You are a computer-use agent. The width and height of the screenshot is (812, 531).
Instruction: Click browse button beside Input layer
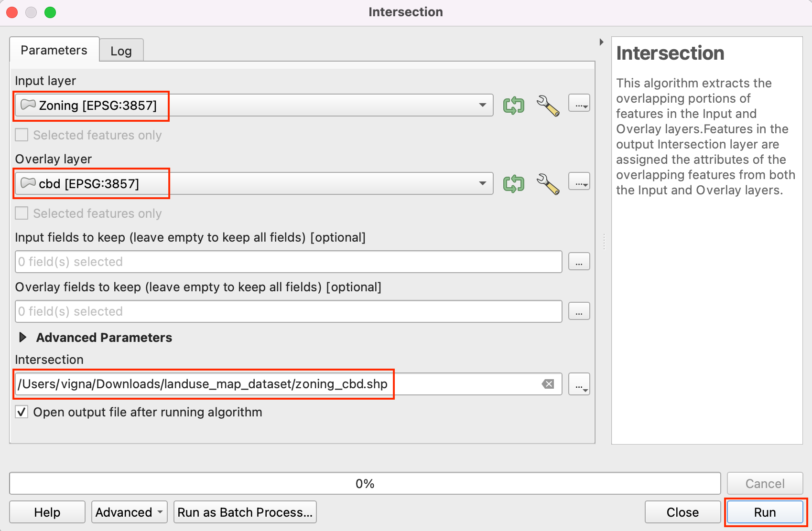point(579,104)
